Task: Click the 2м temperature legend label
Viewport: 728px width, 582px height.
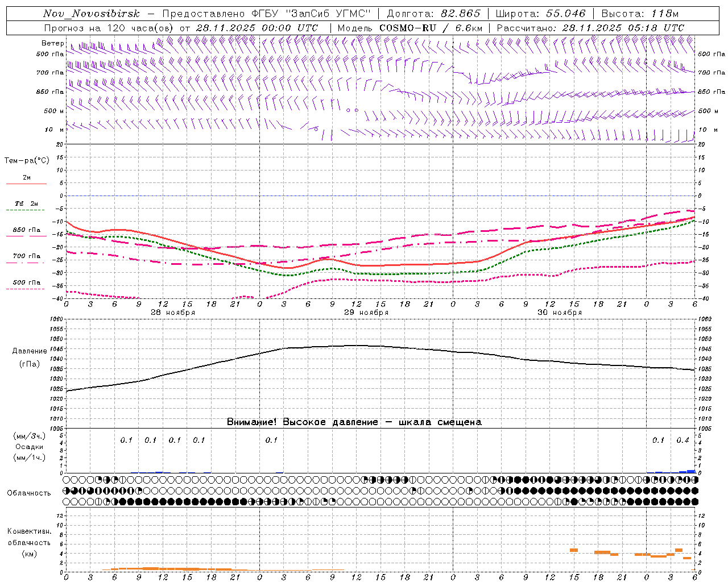Action: click(27, 178)
